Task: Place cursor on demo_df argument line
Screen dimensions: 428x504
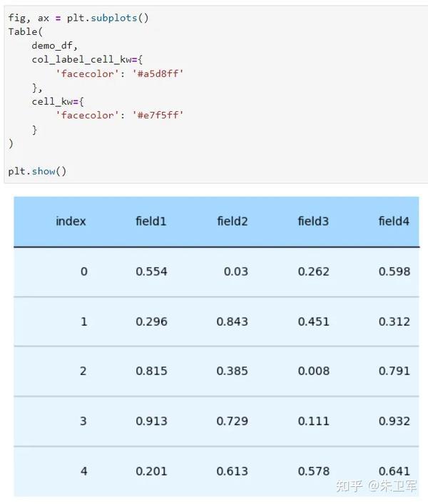Action: [55, 46]
